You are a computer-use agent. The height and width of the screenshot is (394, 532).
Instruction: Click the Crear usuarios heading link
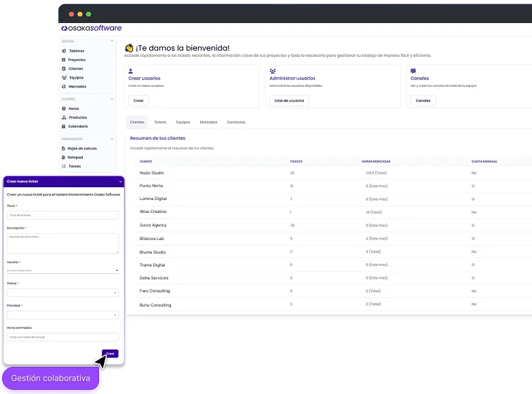(x=144, y=79)
